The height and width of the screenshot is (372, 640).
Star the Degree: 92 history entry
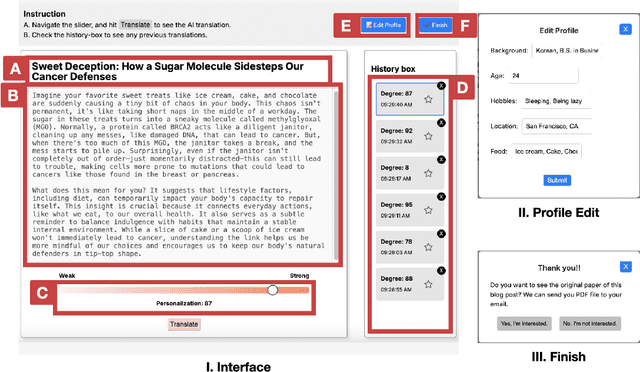(428, 136)
